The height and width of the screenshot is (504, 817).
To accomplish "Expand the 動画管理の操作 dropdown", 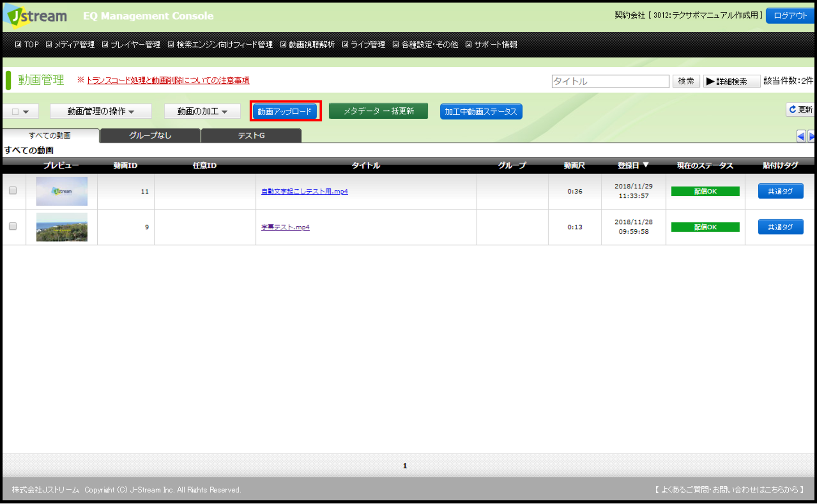I will 100,112.
